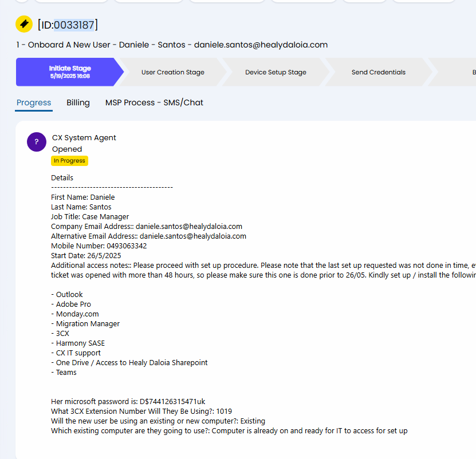
Task: Open the MSP Process - SMS/Chat tab
Action: [x=154, y=102]
